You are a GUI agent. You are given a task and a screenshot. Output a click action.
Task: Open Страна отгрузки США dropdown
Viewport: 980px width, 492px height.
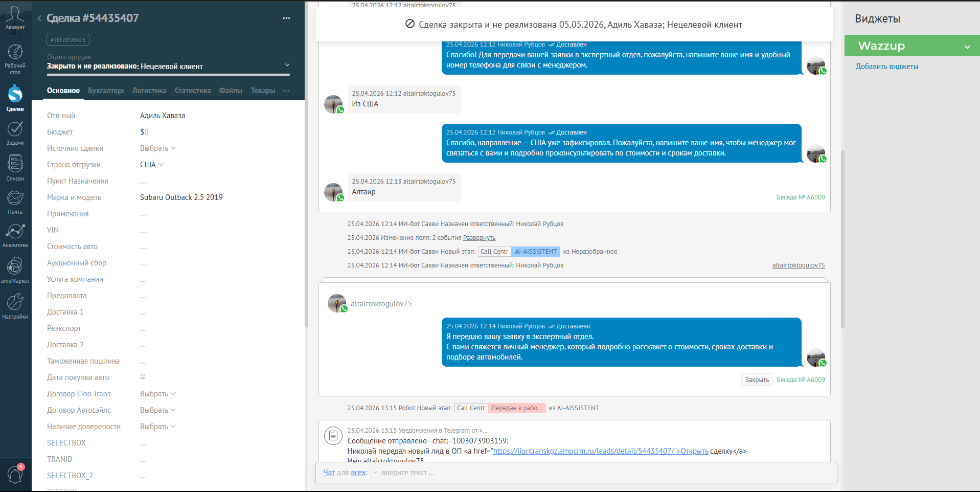click(152, 165)
